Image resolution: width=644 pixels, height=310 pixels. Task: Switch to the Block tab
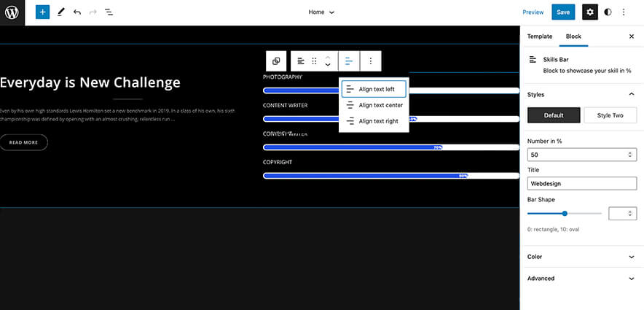(573, 36)
